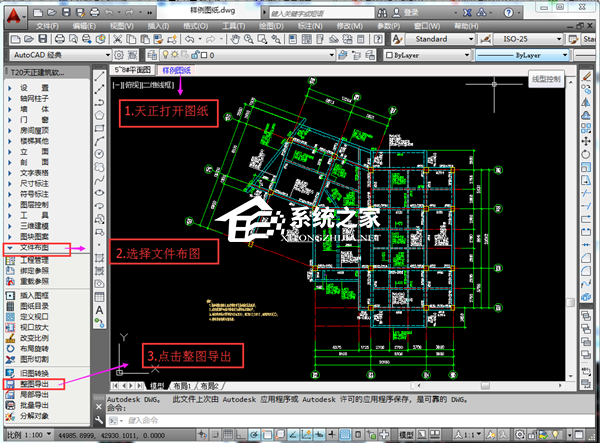
Task: Select the Circle draw tool
Action: pos(99,154)
